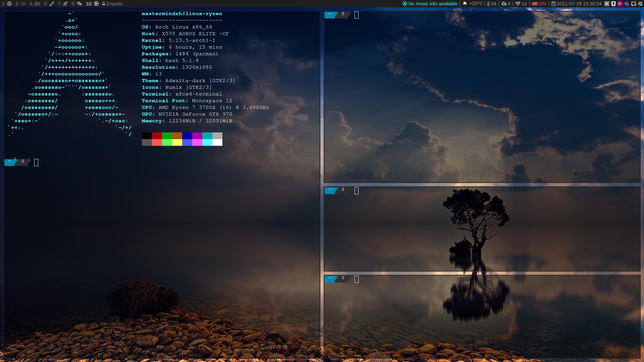The width and height of the screenshot is (644, 362).
Task: Click the dark red neofetch color block
Action: [x=157, y=136]
